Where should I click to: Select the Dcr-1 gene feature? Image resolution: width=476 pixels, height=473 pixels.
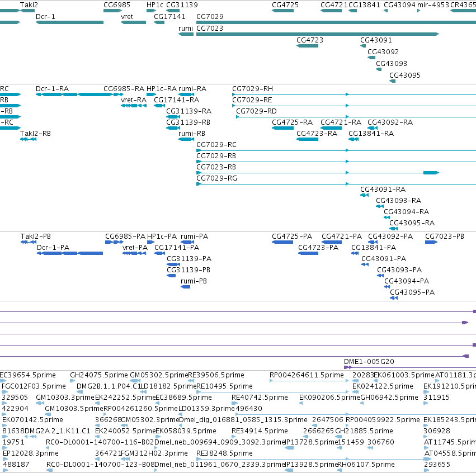(69, 22)
